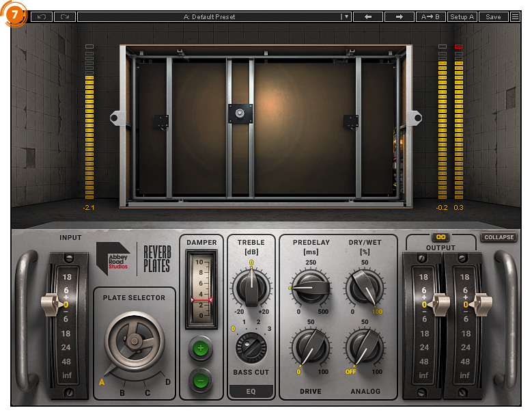Switch setup using Setup A button
The image size is (532, 417).
tap(462, 16)
